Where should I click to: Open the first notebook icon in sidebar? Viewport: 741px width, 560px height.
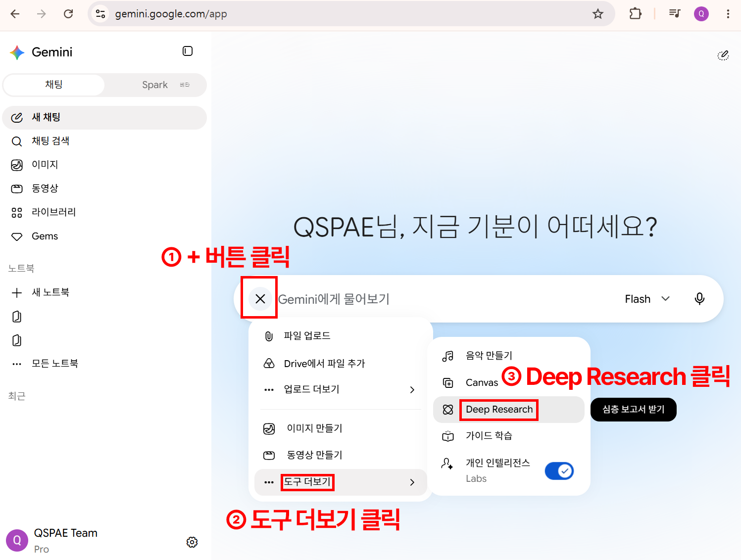17,317
